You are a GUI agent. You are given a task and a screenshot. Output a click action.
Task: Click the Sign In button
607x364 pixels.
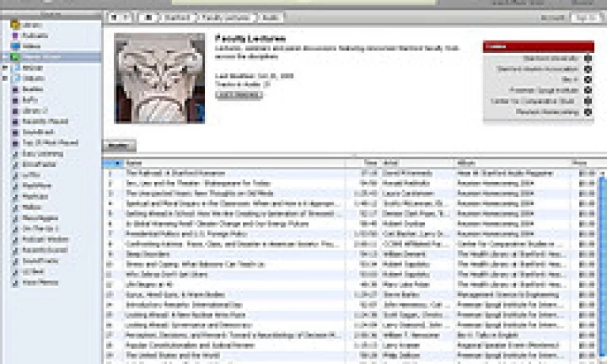587,16
